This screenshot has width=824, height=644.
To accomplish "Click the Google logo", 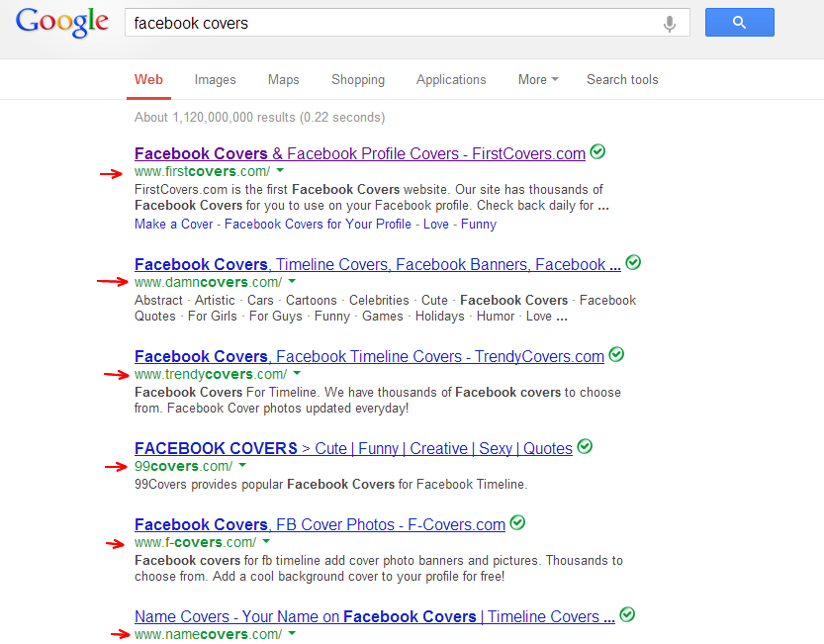I will (62, 23).
